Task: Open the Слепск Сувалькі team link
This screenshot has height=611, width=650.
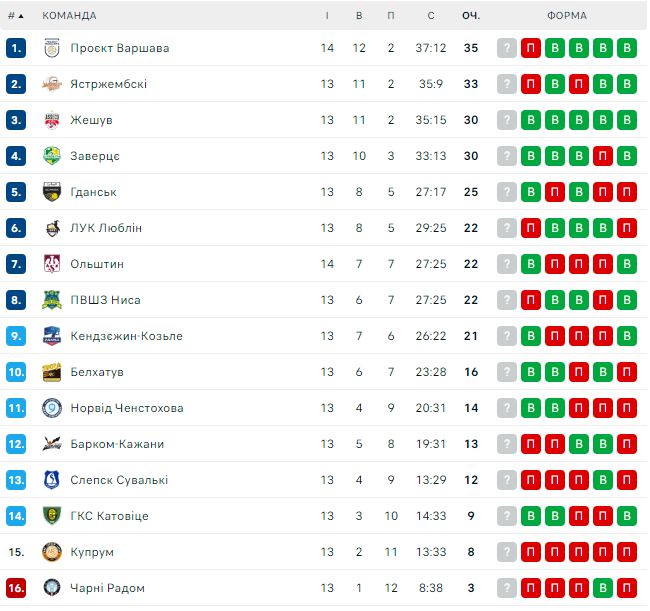Action: pos(118,480)
